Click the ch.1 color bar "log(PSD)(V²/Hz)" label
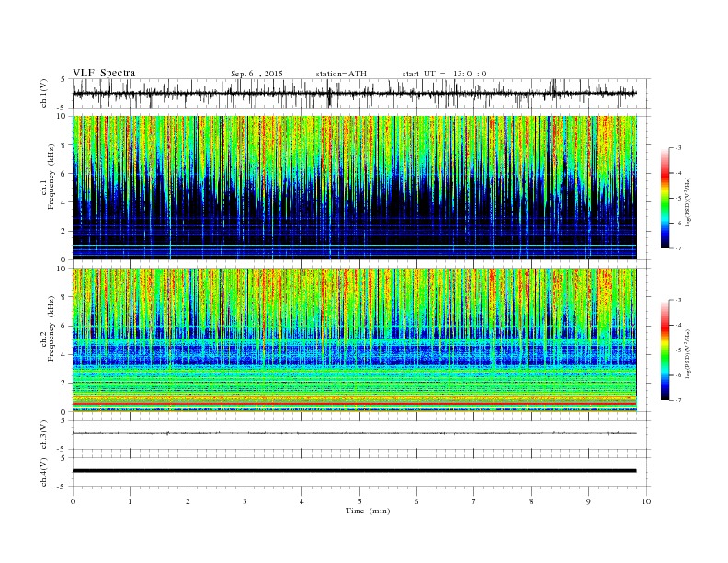 click(x=688, y=201)
